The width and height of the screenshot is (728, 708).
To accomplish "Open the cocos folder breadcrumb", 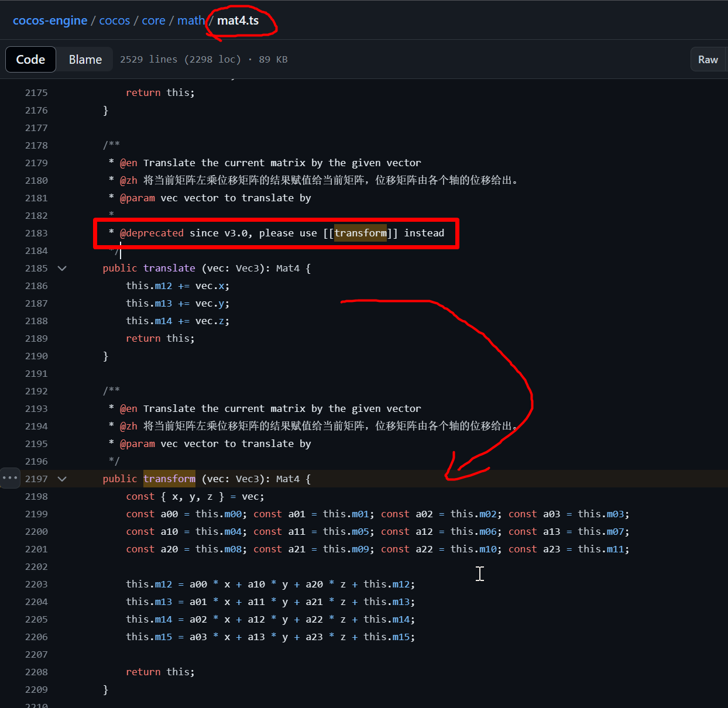I will point(115,20).
